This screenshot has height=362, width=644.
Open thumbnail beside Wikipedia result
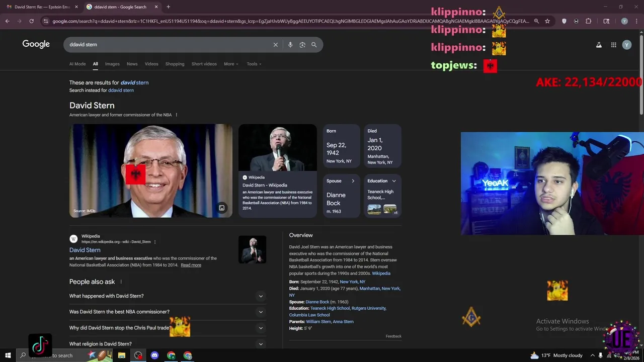tap(252, 249)
